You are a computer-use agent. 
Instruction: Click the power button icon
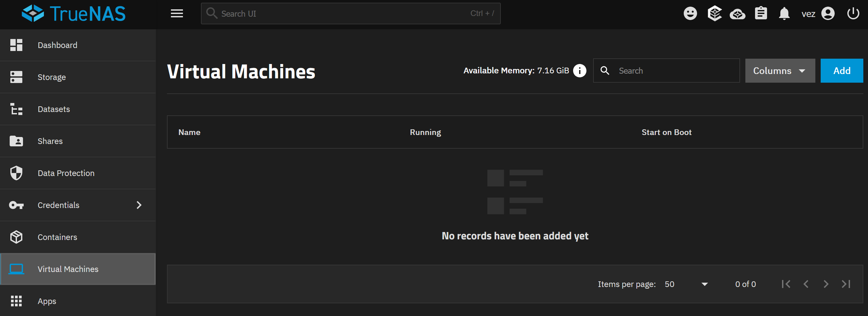pyautogui.click(x=853, y=14)
